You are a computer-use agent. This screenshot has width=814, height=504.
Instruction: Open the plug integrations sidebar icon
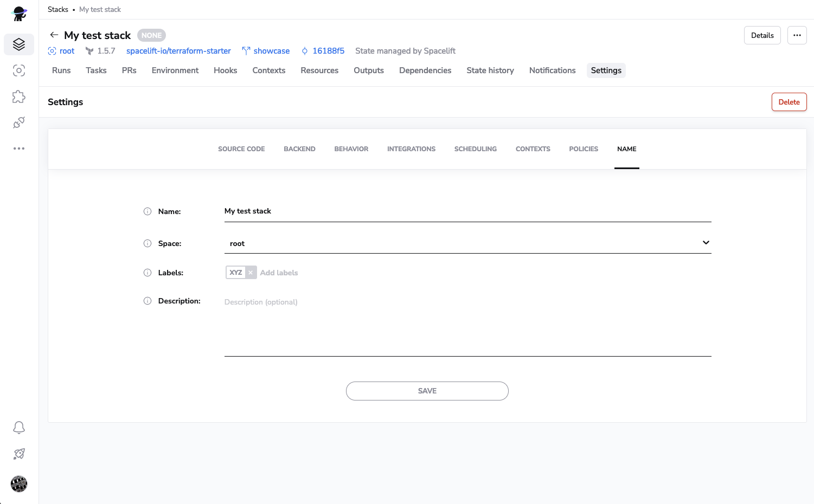tap(19, 122)
